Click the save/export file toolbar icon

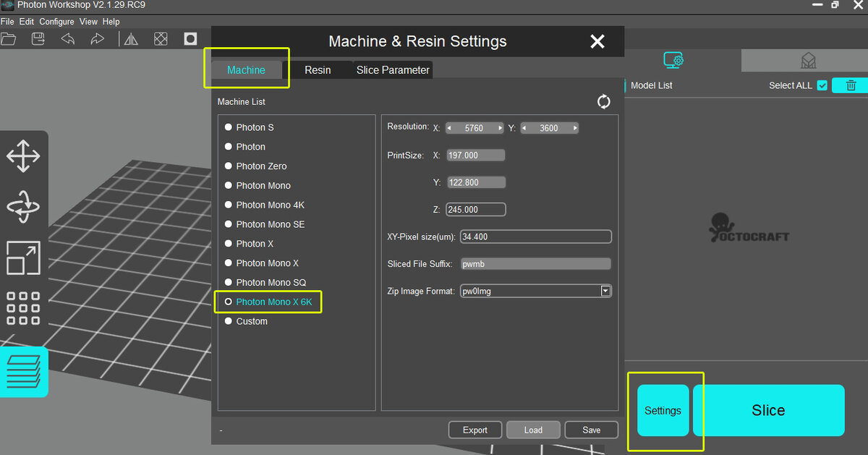point(38,39)
